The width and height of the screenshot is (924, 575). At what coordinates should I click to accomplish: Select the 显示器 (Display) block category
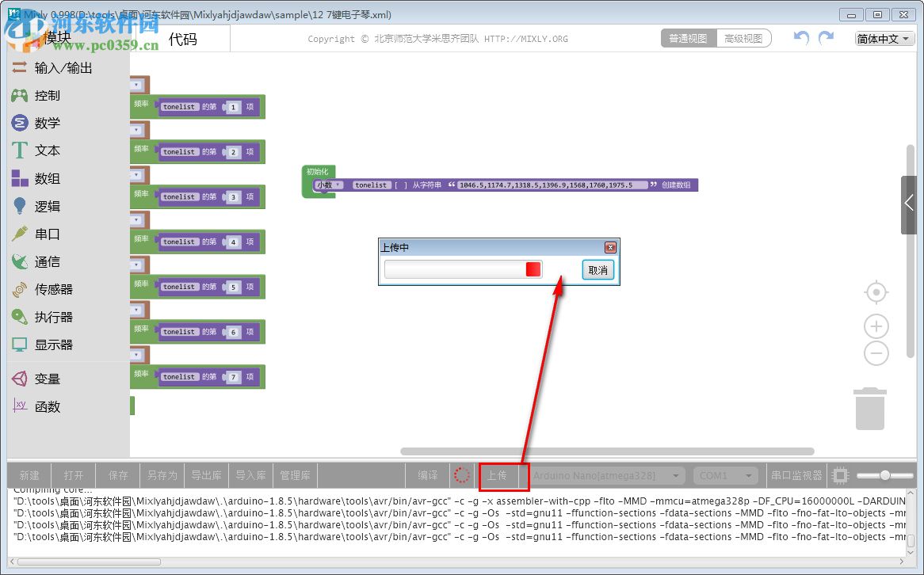tap(50, 345)
